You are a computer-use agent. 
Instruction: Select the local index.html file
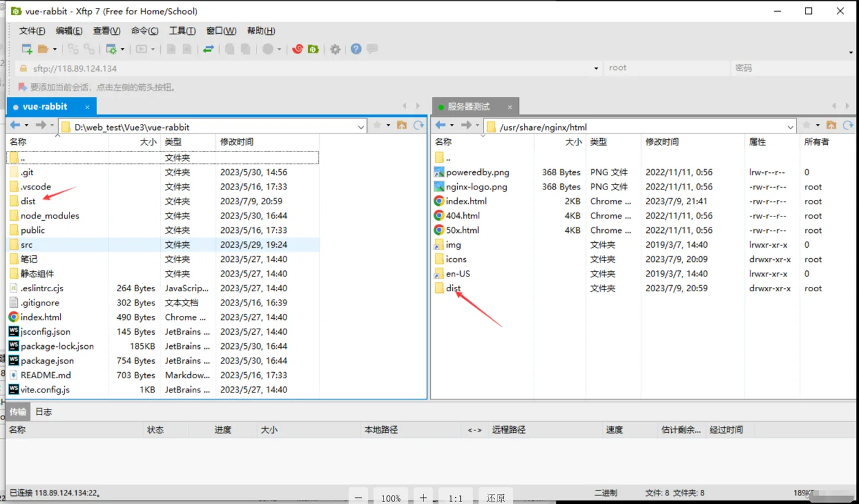point(40,318)
